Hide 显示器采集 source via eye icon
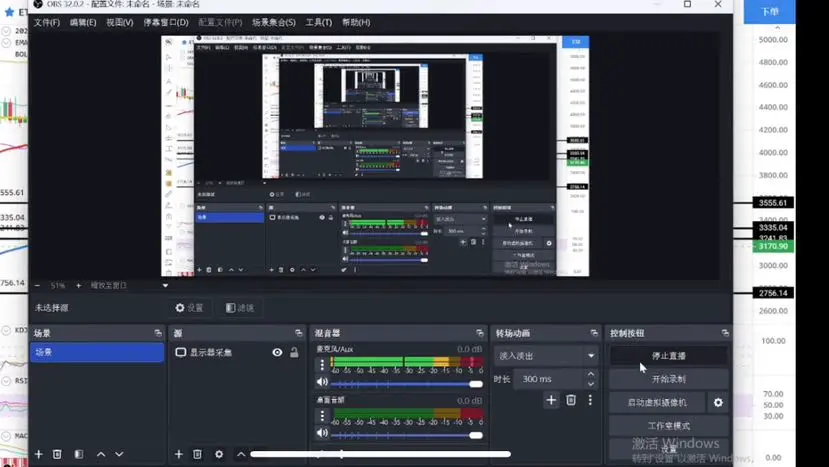Image resolution: width=829 pixels, height=467 pixels. (277, 353)
